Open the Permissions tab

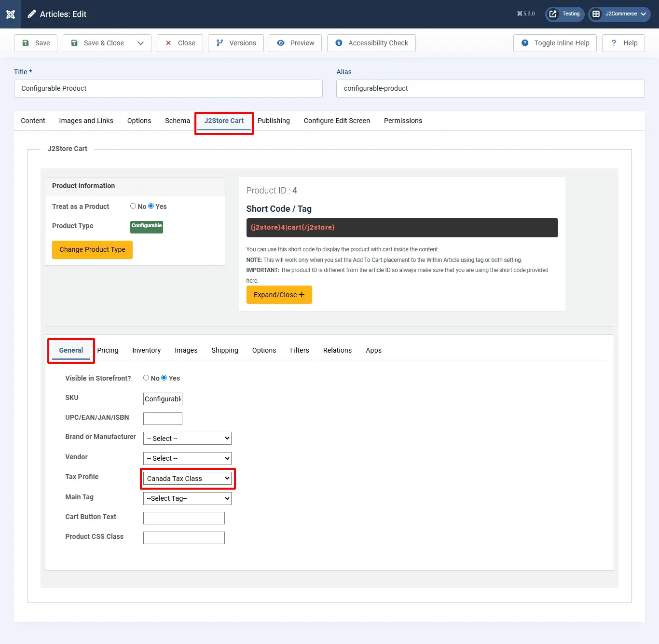[403, 121]
